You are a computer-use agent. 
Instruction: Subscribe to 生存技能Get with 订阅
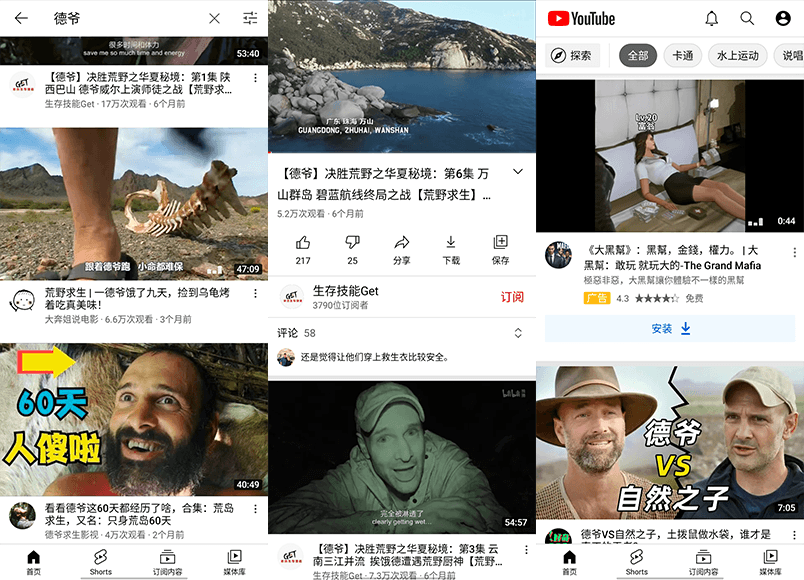512,297
